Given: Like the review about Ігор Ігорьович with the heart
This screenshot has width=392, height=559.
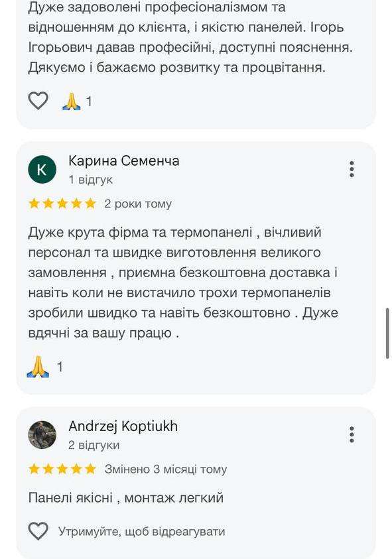Looking at the screenshot, I should (38, 101).
